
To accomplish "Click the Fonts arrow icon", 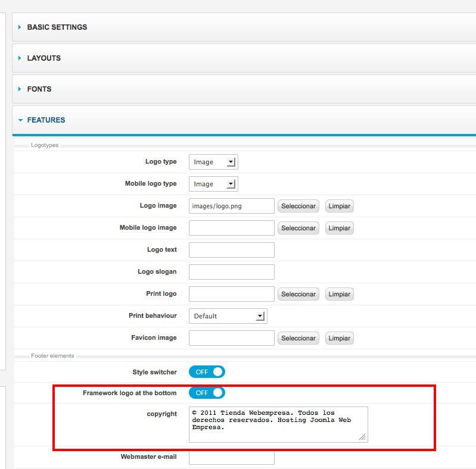I will pos(20,89).
